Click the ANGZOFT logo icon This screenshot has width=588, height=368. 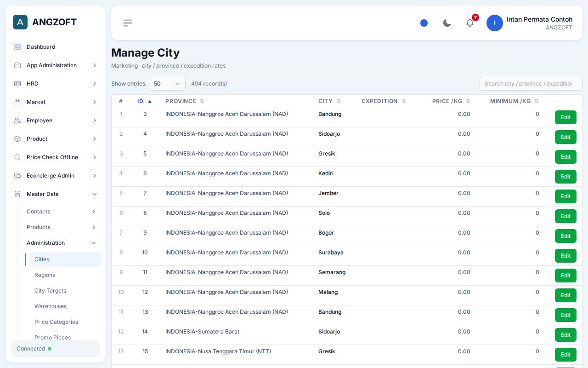click(20, 22)
